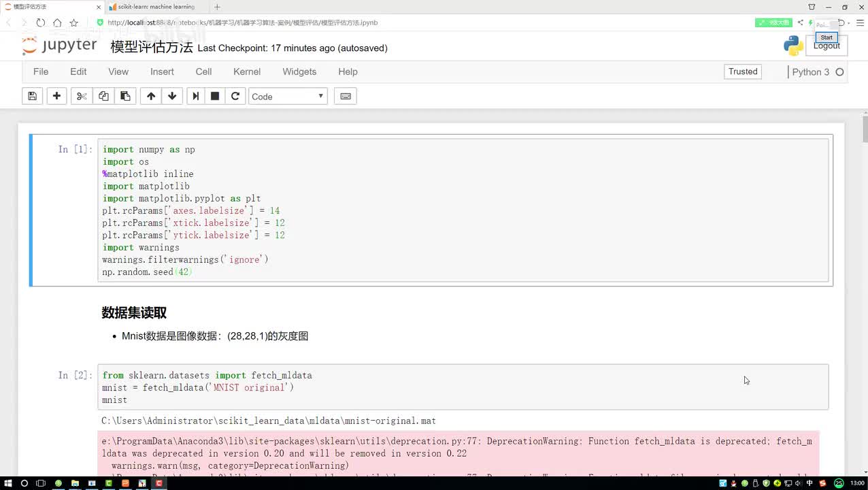The height and width of the screenshot is (490, 868).
Task: Open the Windows Start menu
Action: point(7,483)
